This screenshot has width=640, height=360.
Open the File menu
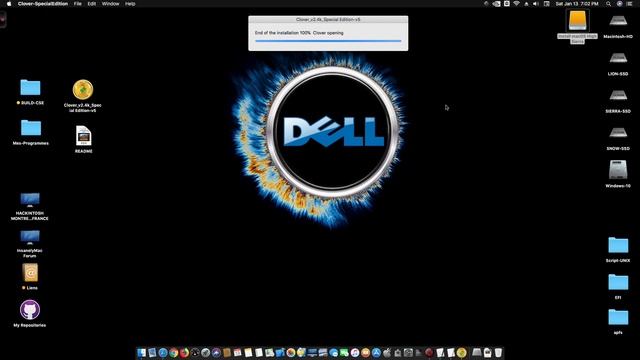pos(78,4)
